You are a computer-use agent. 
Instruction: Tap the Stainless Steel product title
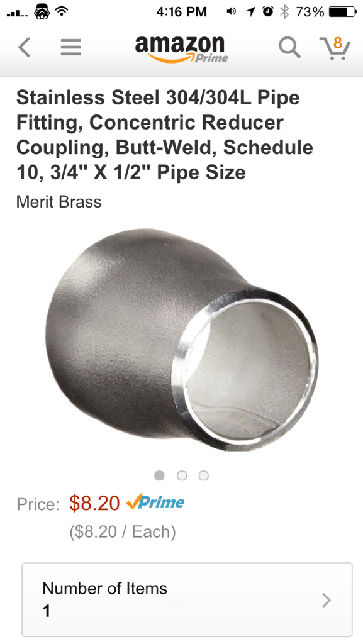tap(164, 135)
